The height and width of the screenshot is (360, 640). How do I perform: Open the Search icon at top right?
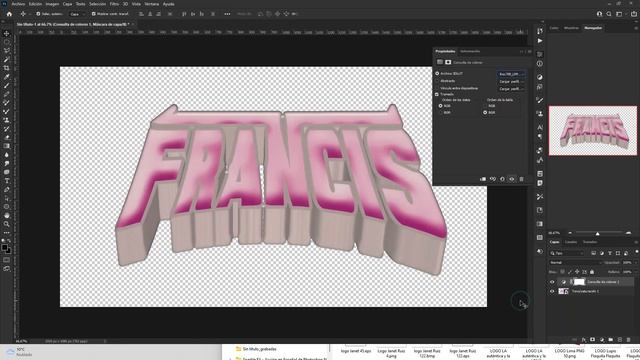pos(609,14)
